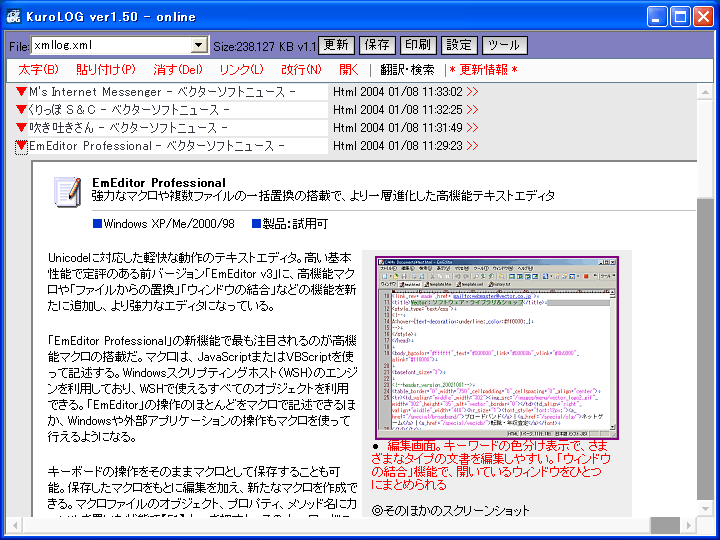Click >> arrow for 11:31:49 entry
Screen dimensions: 720x540
click(x=472, y=128)
